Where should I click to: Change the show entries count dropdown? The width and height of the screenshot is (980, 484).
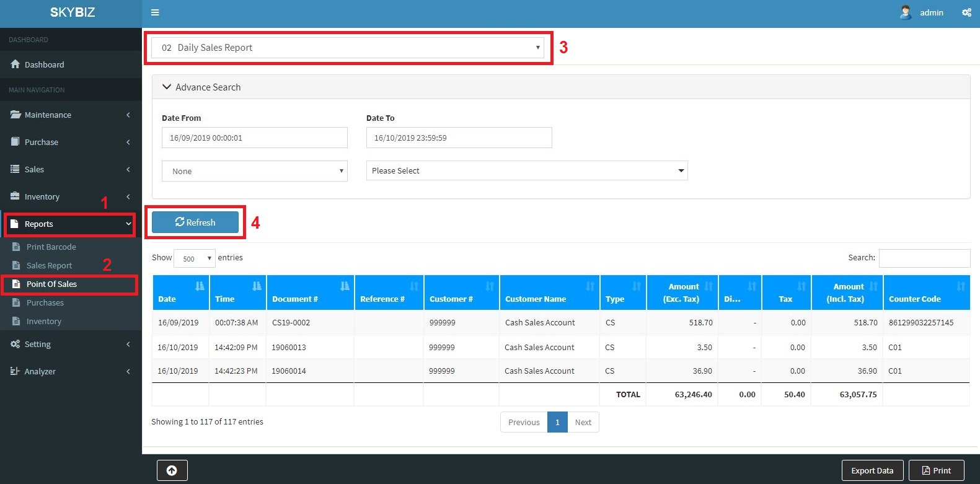pos(194,258)
